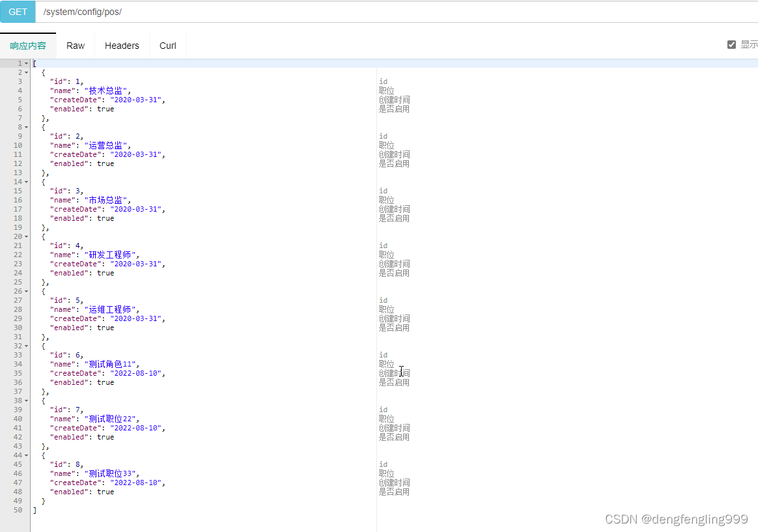Open the Headers tab
Image resolution: width=758 pixels, height=532 pixels.
122,46
